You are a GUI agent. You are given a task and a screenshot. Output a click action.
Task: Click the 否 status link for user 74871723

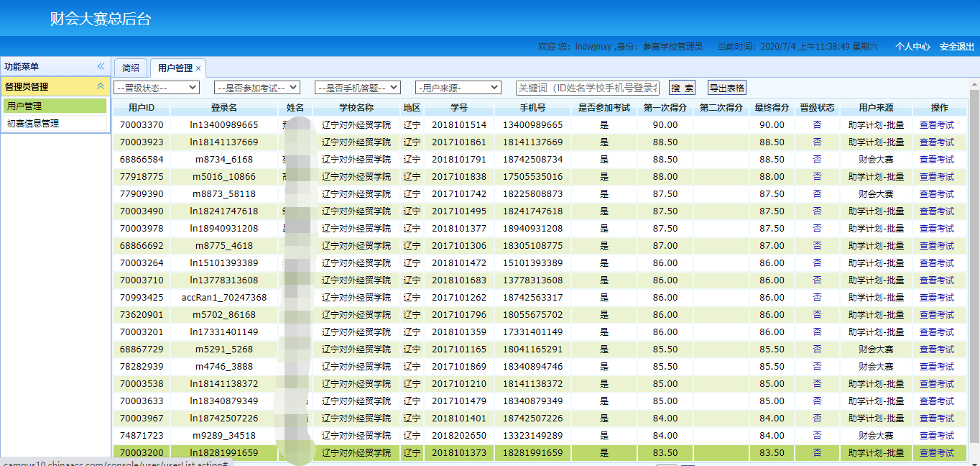coord(817,436)
